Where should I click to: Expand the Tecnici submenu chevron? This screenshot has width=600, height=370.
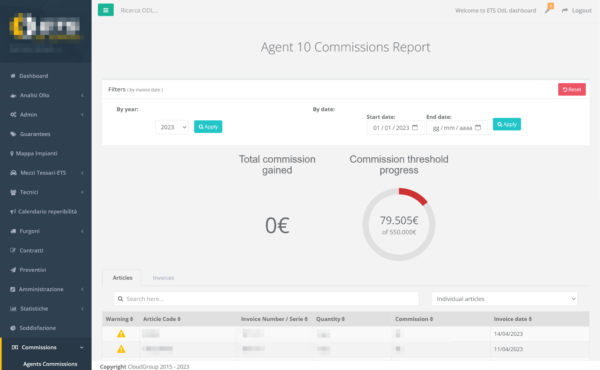(82, 192)
